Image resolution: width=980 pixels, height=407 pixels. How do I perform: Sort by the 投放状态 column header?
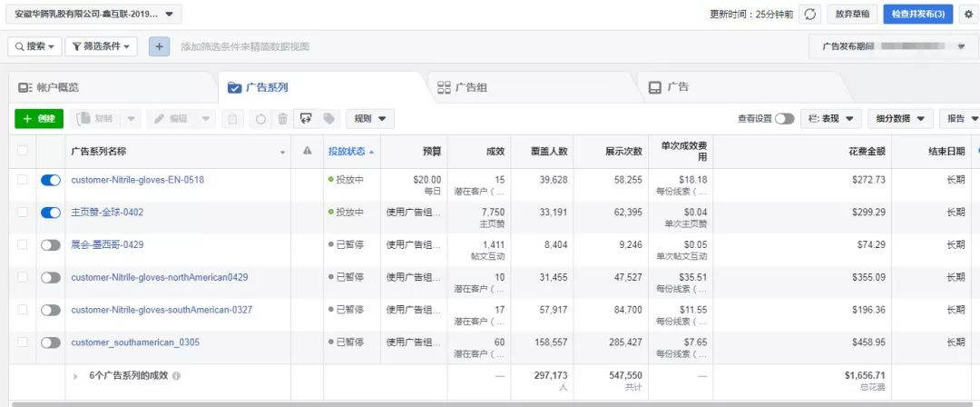pyautogui.click(x=351, y=152)
